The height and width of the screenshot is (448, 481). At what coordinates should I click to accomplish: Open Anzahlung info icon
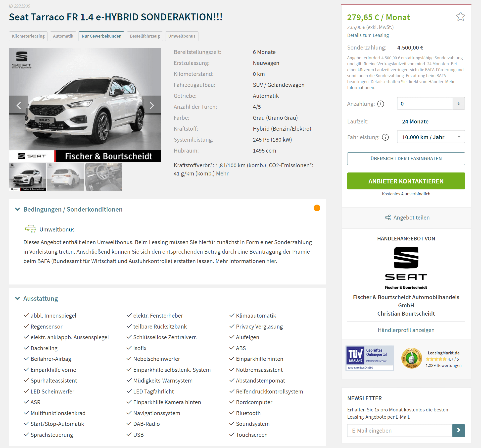[381, 104]
